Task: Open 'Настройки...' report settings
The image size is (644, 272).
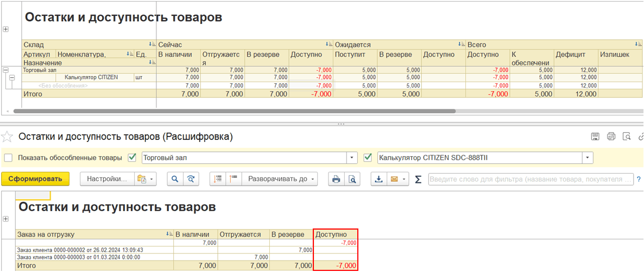Action: pyautogui.click(x=107, y=179)
